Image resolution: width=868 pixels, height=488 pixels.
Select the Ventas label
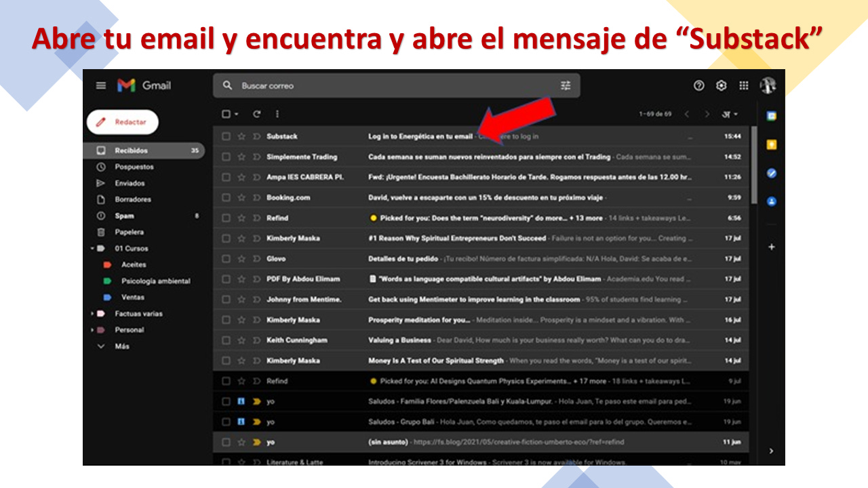[x=132, y=297]
